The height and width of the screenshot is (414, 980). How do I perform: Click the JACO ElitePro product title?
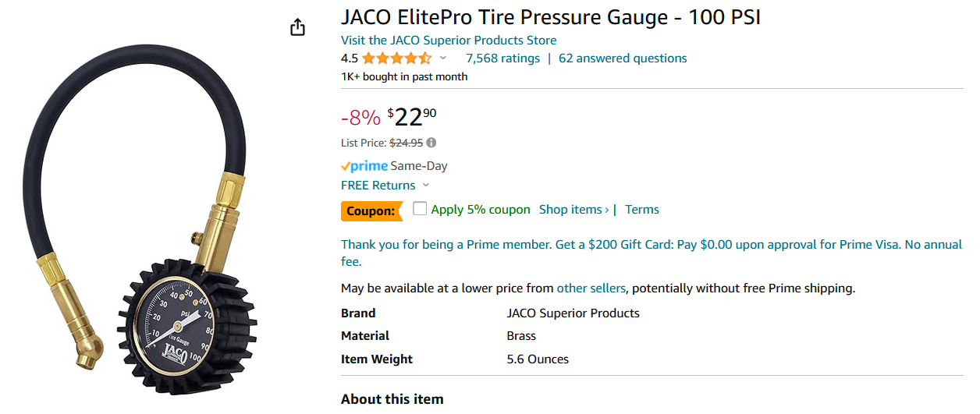coord(550,17)
